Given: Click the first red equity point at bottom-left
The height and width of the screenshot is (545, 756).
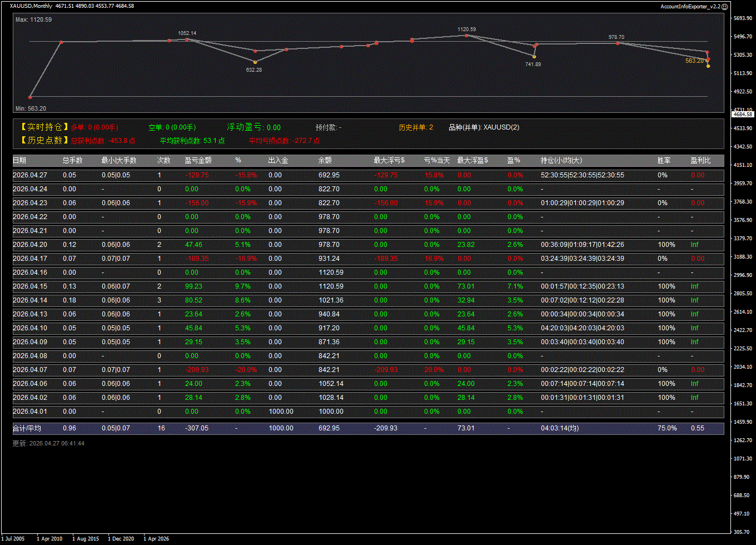Looking at the screenshot, I should (x=31, y=97).
